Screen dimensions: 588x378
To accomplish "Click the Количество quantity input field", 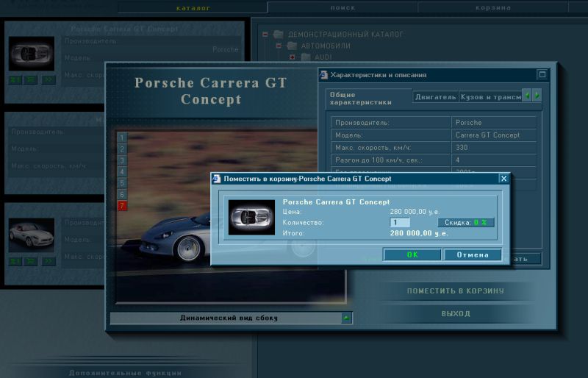I will [x=399, y=222].
